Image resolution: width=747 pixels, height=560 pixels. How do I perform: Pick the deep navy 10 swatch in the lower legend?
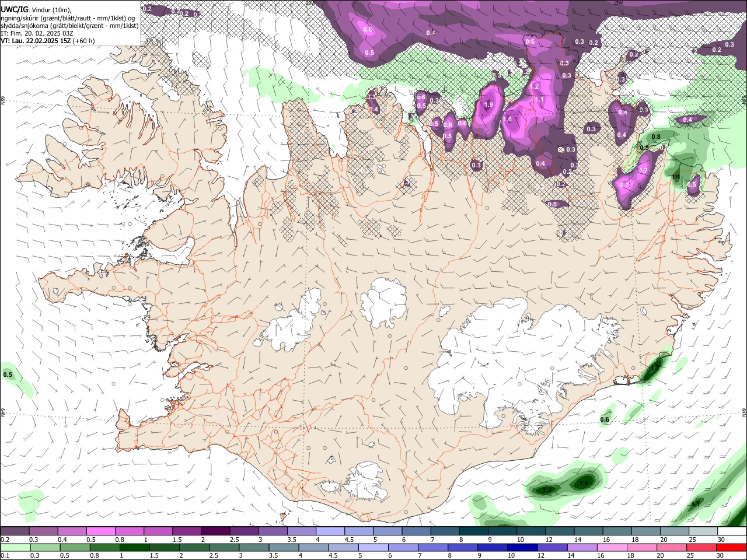(x=523, y=547)
